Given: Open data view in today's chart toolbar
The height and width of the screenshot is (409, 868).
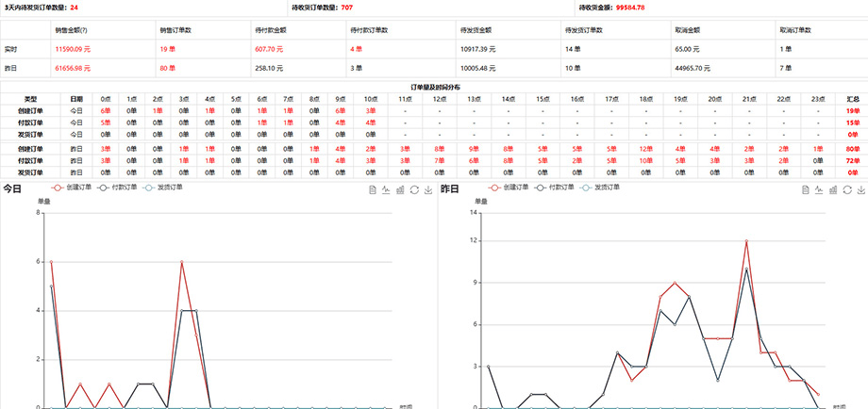Looking at the screenshot, I should (x=373, y=189).
